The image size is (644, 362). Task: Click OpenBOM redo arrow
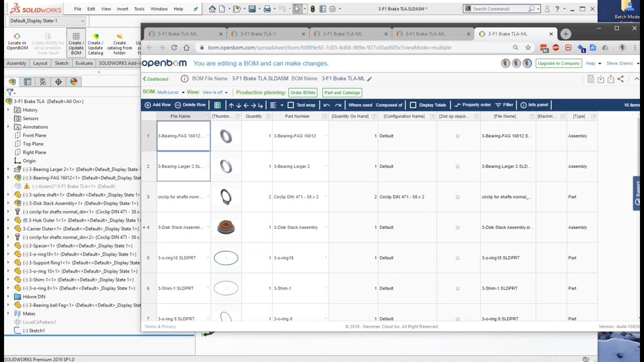(338, 105)
